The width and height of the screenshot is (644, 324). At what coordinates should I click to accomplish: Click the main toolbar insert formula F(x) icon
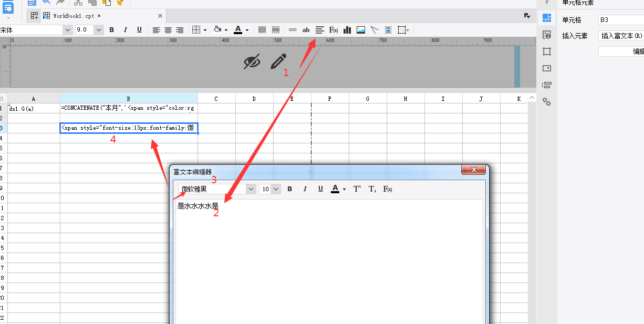[333, 30]
